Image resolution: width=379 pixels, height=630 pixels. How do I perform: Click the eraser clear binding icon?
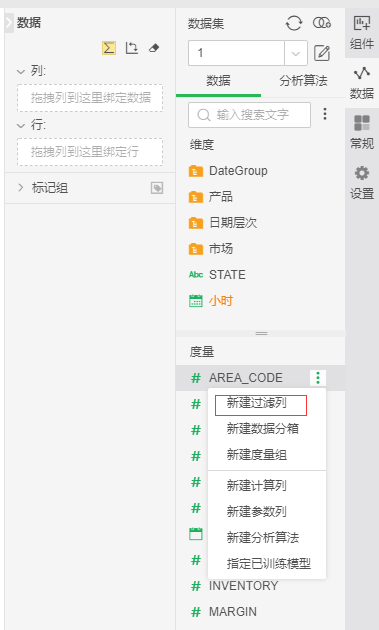(x=154, y=48)
